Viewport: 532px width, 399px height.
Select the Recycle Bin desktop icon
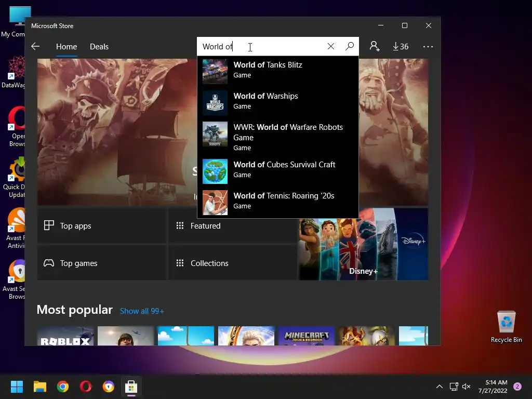coord(506,326)
